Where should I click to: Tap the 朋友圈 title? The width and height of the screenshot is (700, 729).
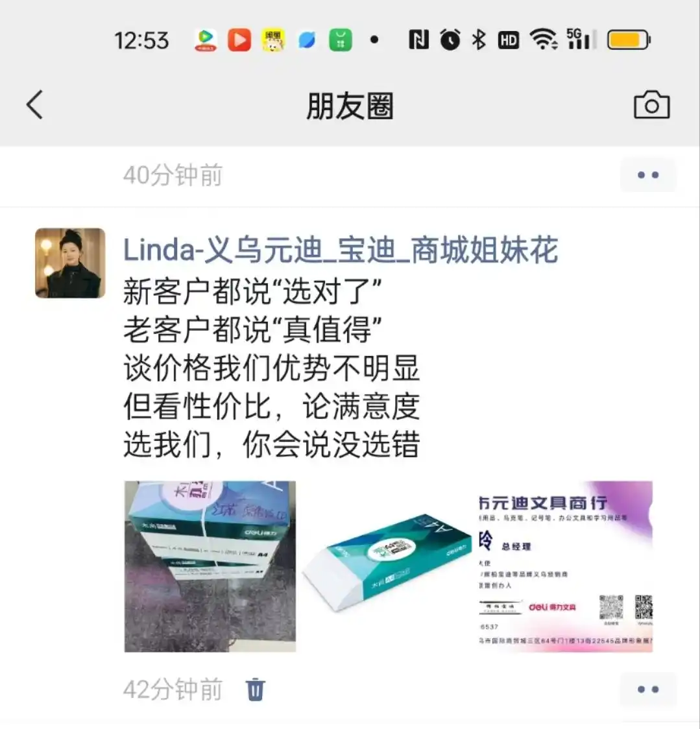click(x=350, y=106)
